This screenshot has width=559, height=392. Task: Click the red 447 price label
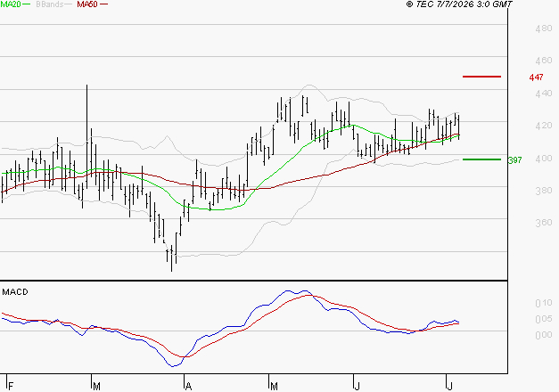[x=536, y=78]
